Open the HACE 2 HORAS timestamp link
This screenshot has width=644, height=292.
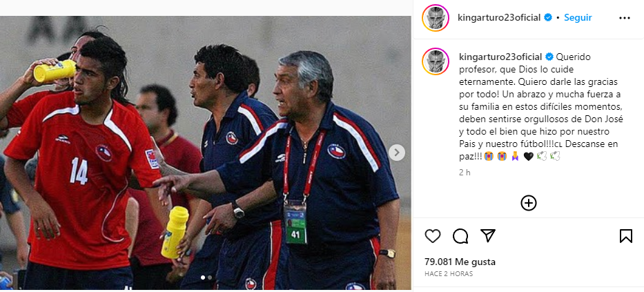click(449, 274)
